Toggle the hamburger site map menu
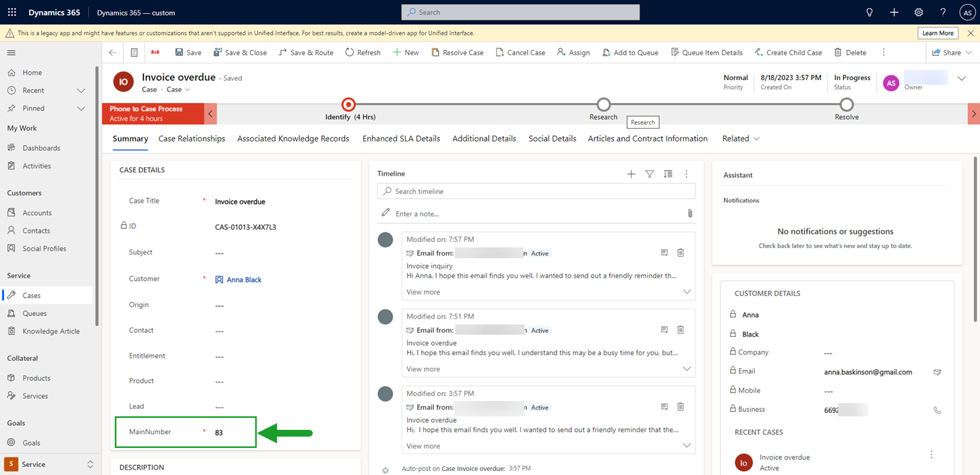The image size is (980, 475). (11, 53)
